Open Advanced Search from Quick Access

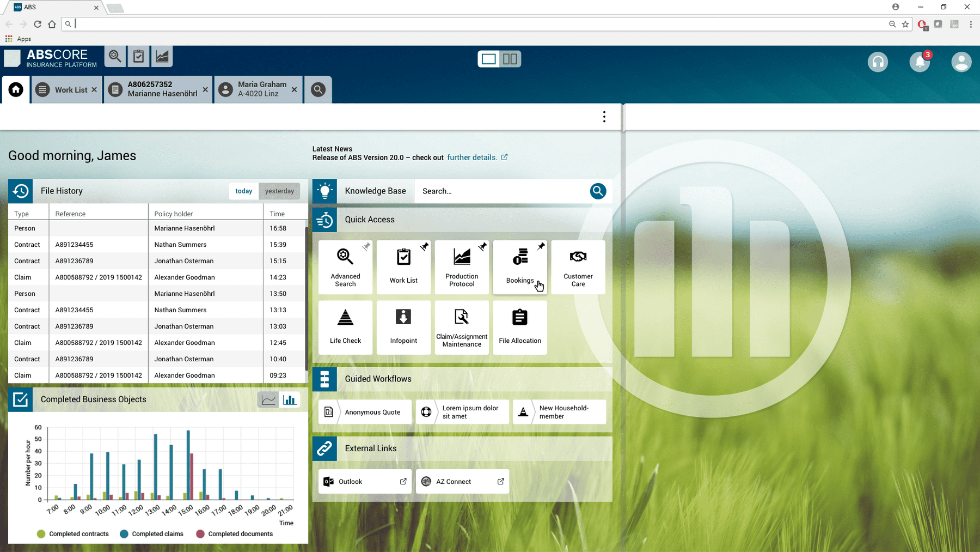pos(345,267)
